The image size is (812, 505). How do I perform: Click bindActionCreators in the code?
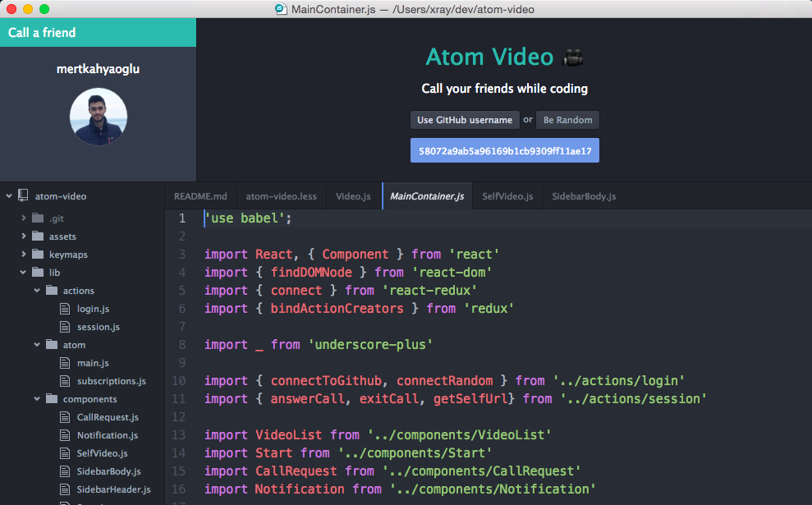pos(337,309)
